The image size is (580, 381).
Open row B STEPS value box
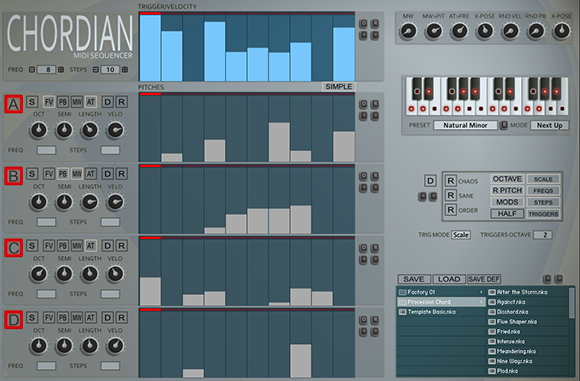(x=110, y=222)
